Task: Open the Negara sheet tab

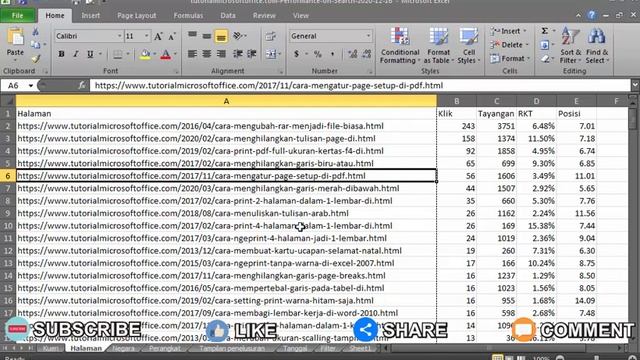Action: 123,348
